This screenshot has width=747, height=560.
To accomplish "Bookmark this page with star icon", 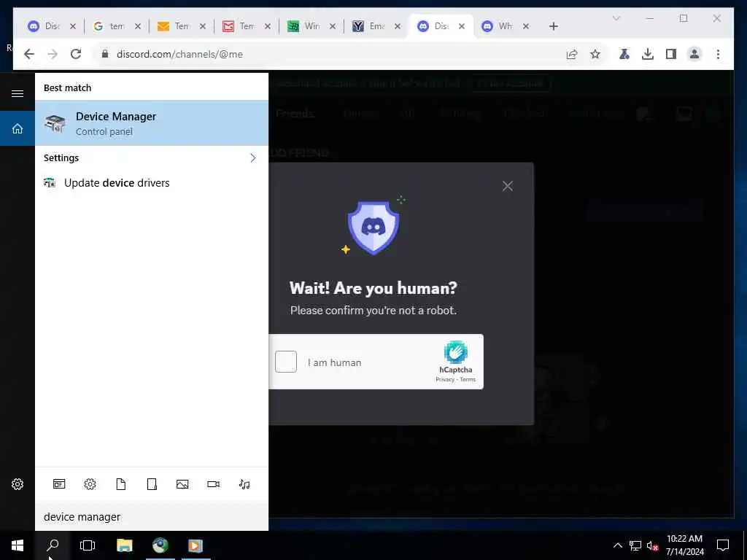I will tap(595, 54).
